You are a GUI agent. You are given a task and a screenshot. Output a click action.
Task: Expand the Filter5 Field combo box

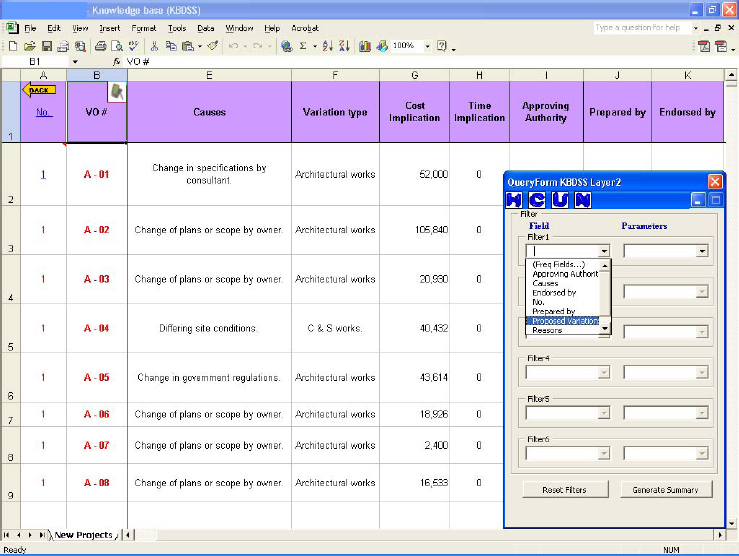604,413
